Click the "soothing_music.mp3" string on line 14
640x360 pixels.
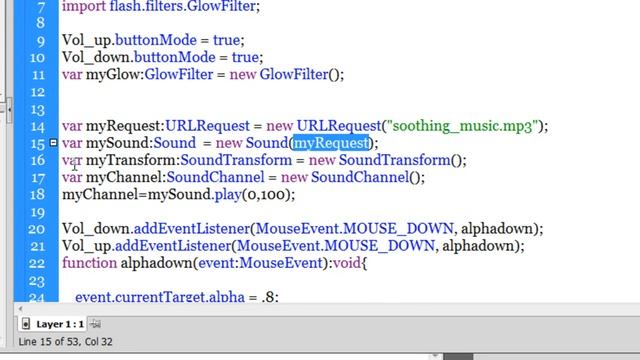click(462, 126)
